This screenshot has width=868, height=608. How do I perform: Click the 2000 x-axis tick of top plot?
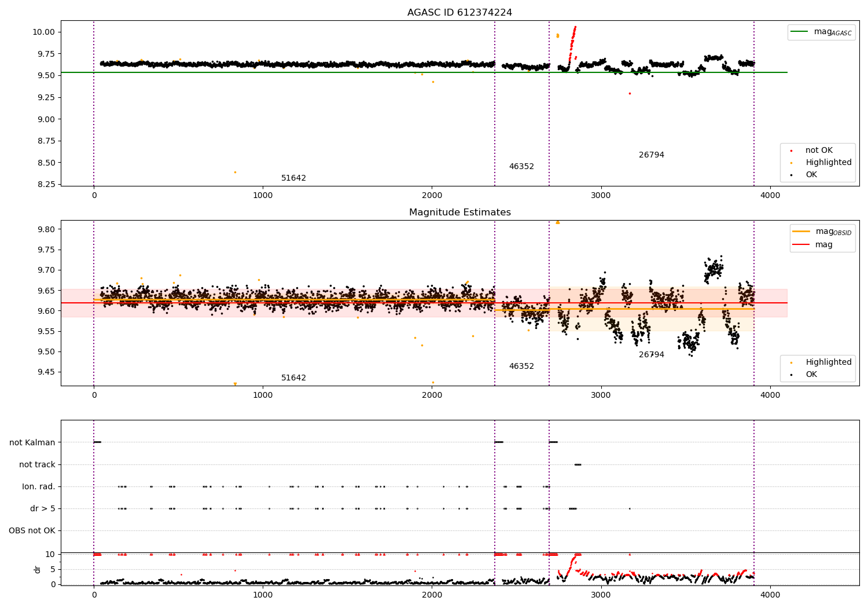pyautogui.click(x=432, y=196)
